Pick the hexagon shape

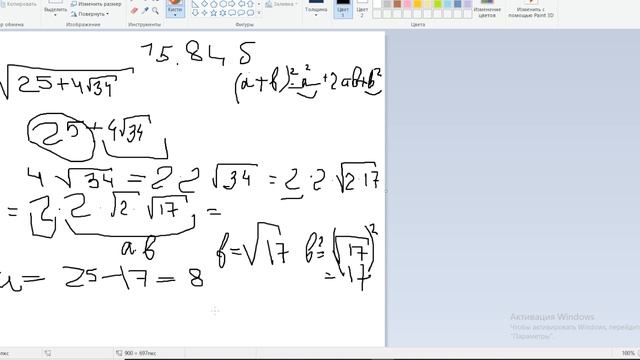coord(223,4)
